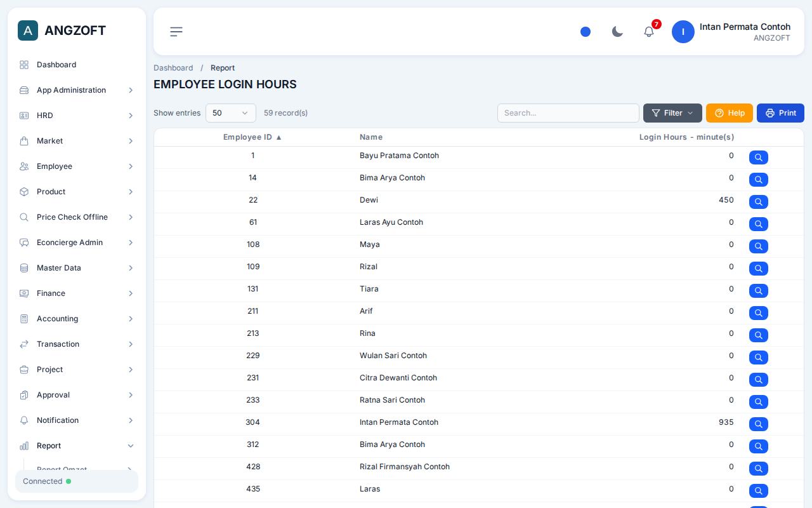
Task: View details for employee ID 312
Action: coord(759,446)
